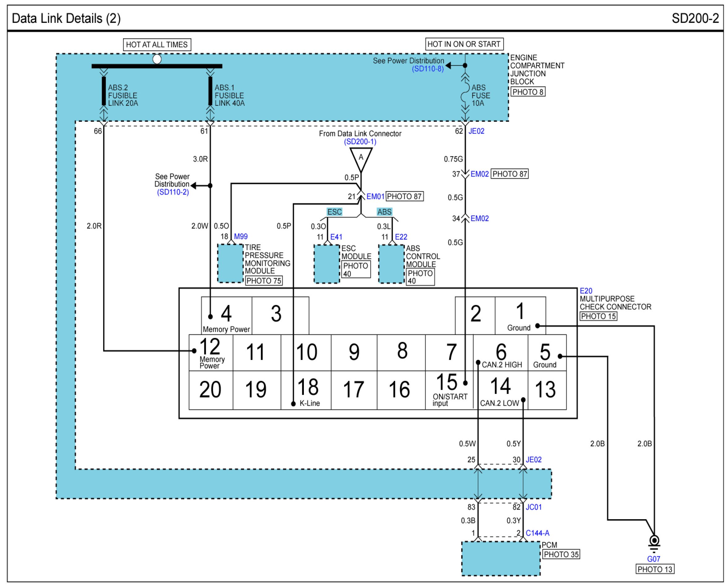Click the ABS.2 fusible link 20A symbol

point(104,91)
